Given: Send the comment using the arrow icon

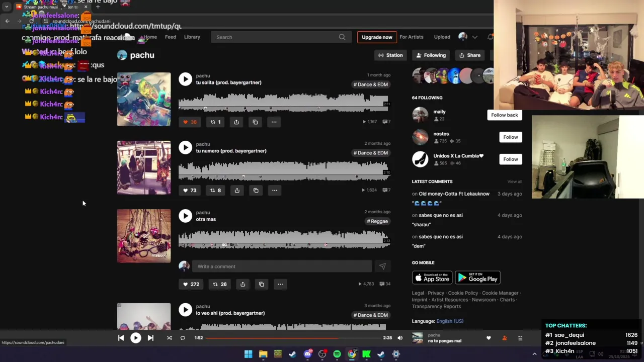Looking at the screenshot, I should [382, 266].
